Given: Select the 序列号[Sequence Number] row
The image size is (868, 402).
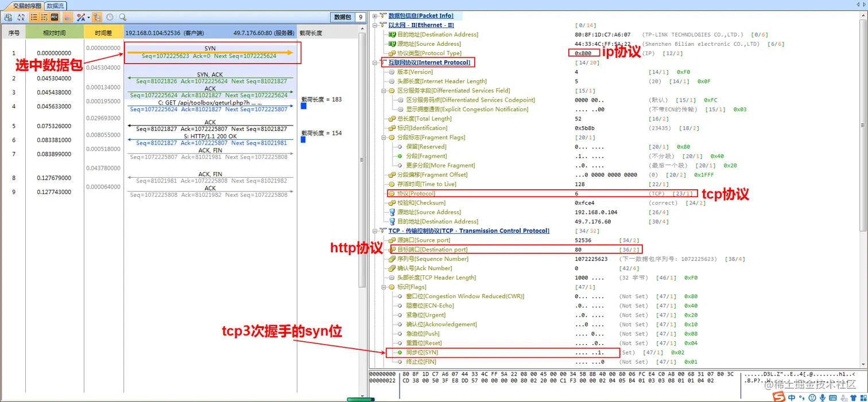Looking at the screenshot, I should 432,259.
